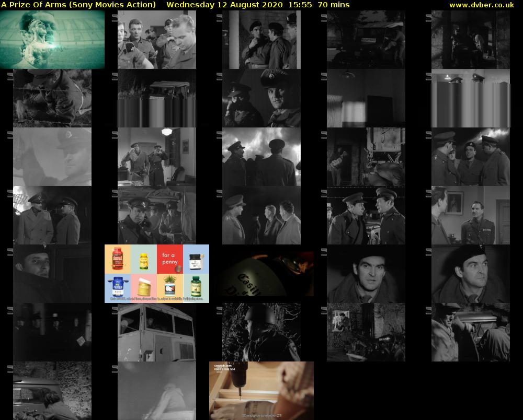Open building with lit window and motorcycle
Viewport: 523px width, 420px height.
(x=366, y=332)
